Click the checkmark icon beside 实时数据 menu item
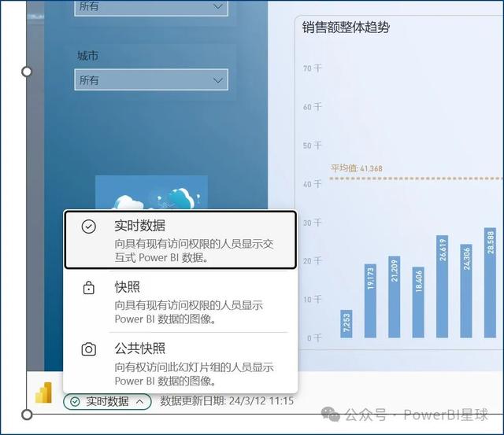Image resolution: width=504 pixels, height=435 pixels. point(89,227)
